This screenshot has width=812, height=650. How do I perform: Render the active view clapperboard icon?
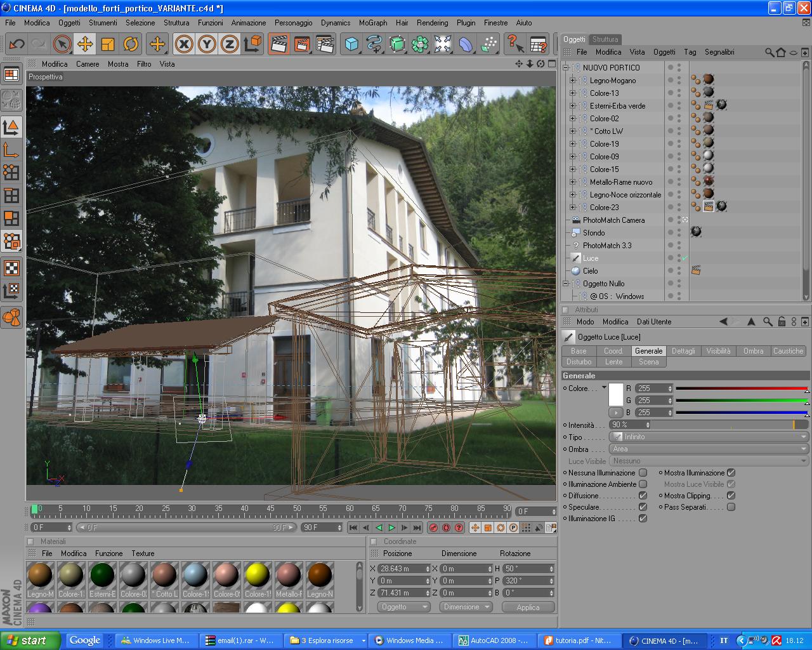(x=278, y=44)
